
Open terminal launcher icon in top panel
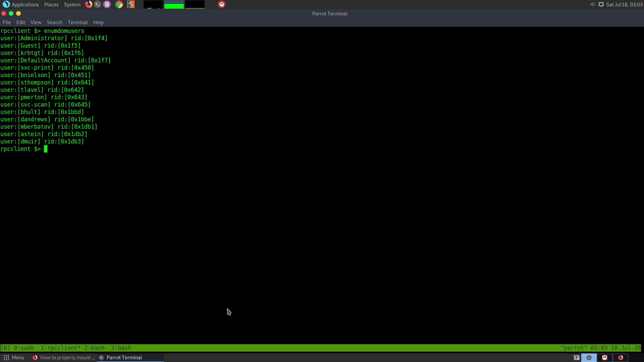(98, 4)
